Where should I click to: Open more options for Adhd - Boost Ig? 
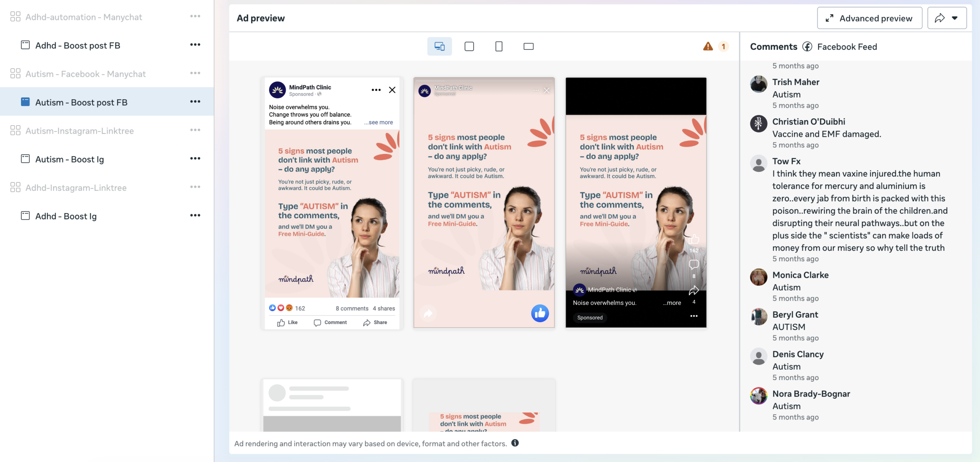(195, 215)
